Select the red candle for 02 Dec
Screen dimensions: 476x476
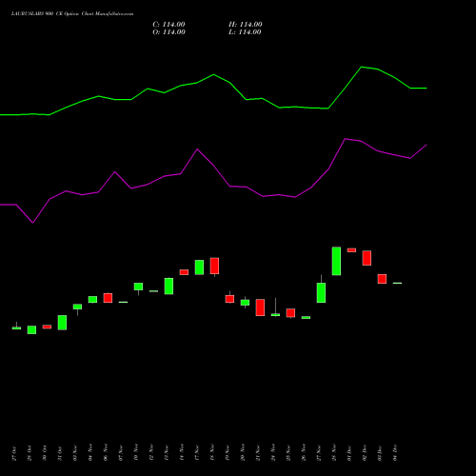(x=367, y=258)
